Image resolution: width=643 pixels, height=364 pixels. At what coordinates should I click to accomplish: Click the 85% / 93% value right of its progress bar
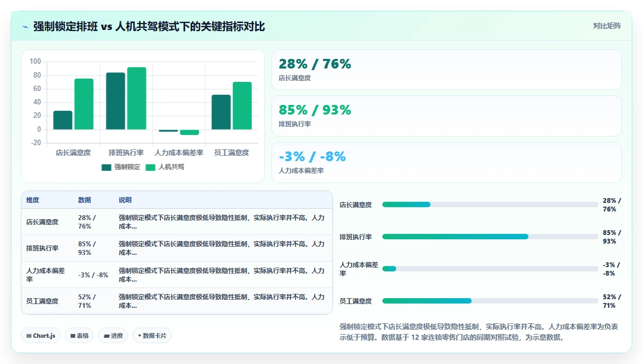tap(612, 237)
